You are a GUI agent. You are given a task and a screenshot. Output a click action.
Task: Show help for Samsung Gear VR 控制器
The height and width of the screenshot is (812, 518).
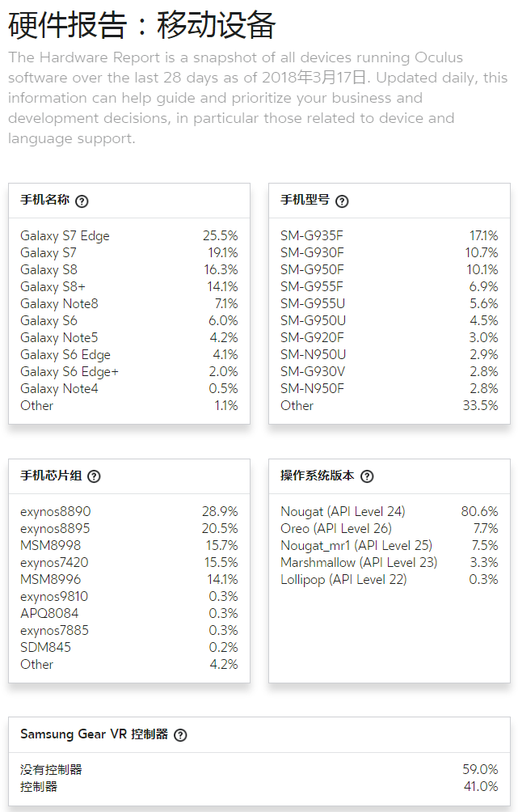(180, 735)
